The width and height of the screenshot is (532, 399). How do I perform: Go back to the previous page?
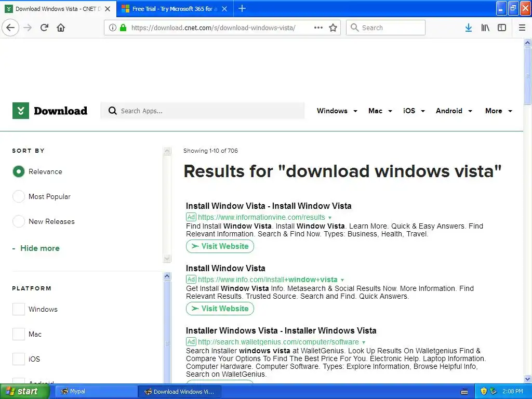[10, 28]
